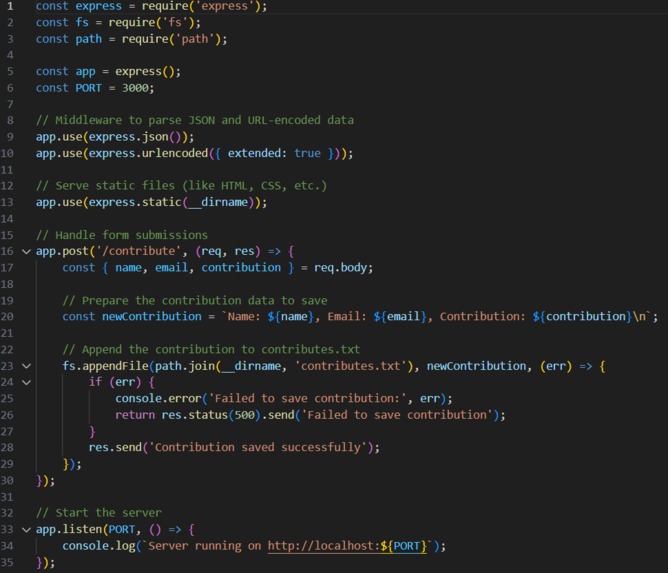The image size is (668, 573).
Task: Click console.log on line 34
Action: pyautogui.click(x=99, y=546)
